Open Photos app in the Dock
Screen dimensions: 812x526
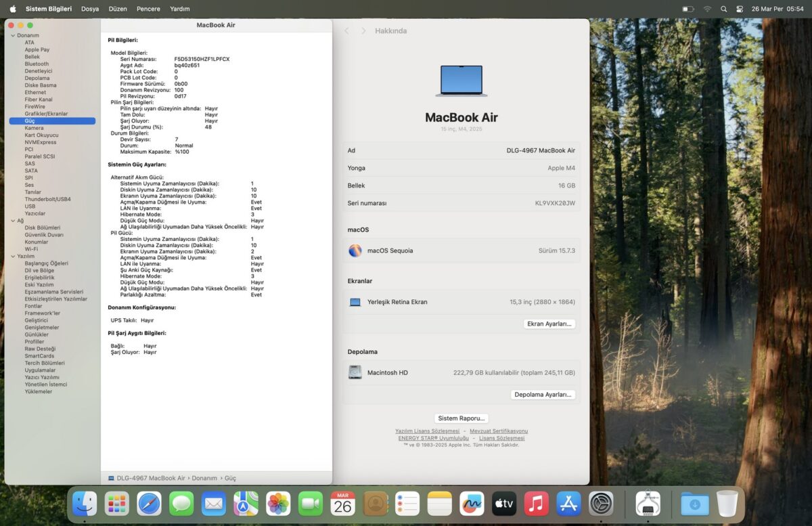point(278,504)
